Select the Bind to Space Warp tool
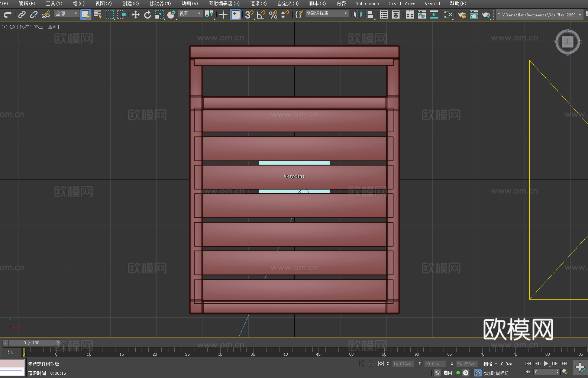588x378 pixels. pos(46,14)
